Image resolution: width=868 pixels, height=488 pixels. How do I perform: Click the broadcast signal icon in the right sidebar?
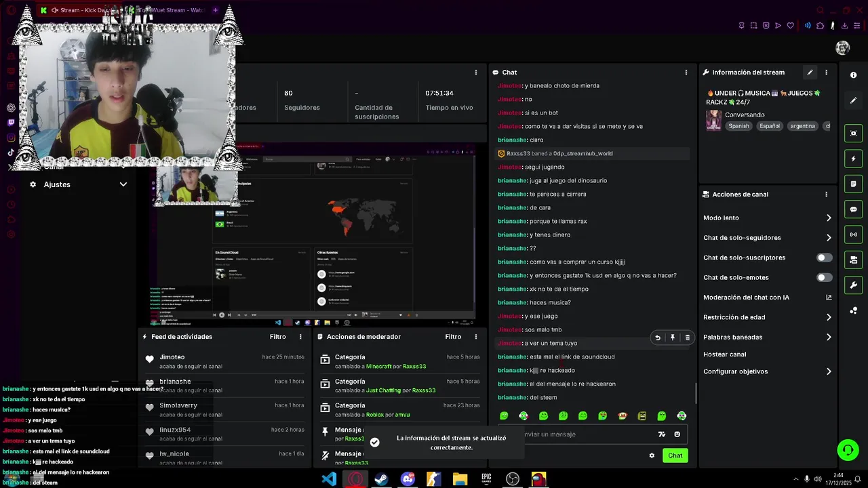[853, 235]
